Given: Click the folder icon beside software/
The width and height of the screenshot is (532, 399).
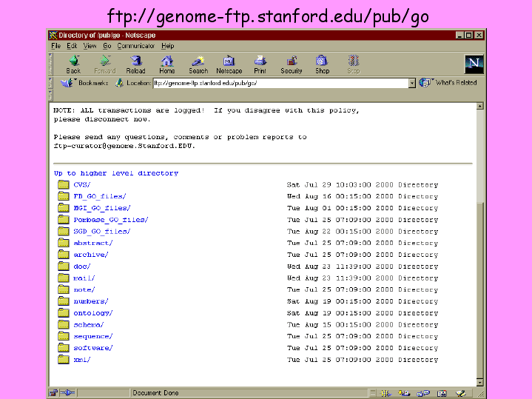Looking at the screenshot, I should coord(63,348).
